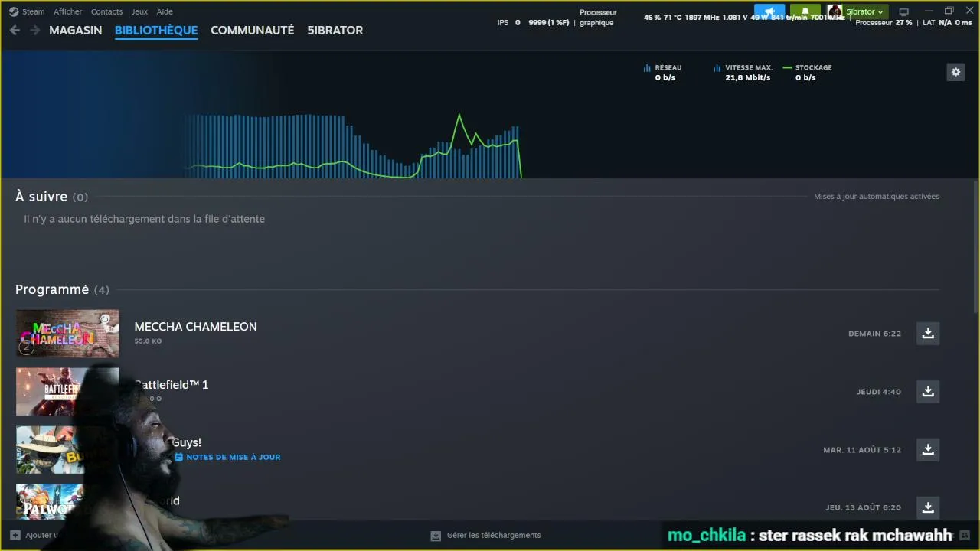Select the BIBLIOTHÈQUE tab

pyautogui.click(x=156, y=31)
